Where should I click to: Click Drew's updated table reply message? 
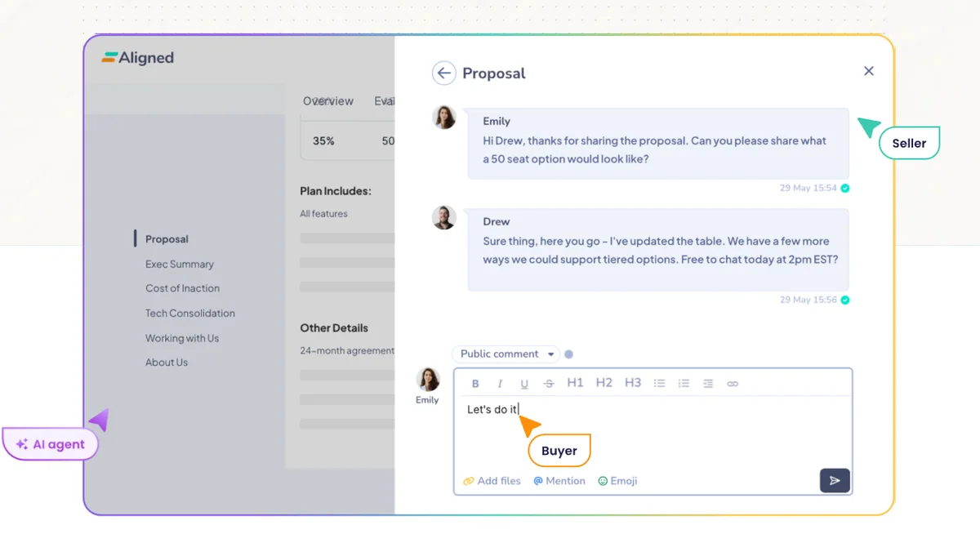pyautogui.click(x=658, y=250)
